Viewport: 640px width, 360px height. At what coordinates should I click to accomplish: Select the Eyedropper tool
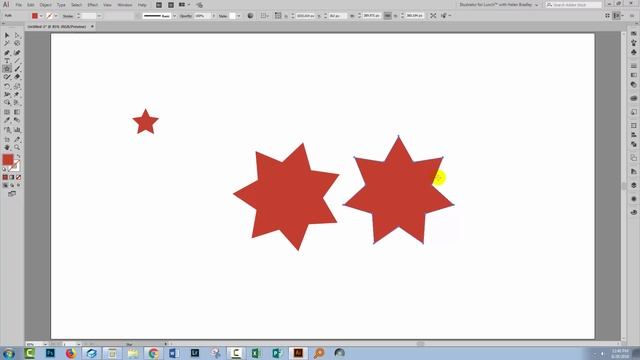7,120
